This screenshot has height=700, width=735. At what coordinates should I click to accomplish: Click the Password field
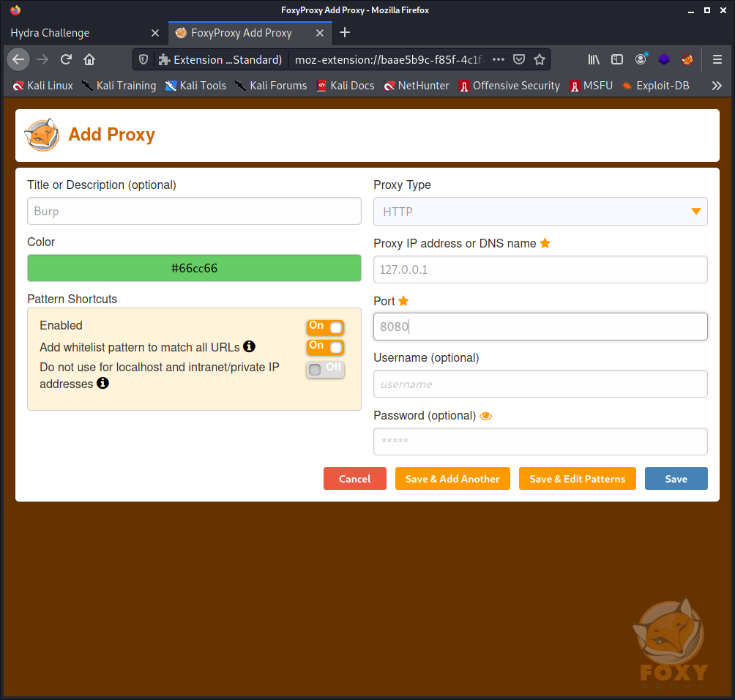click(540, 442)
